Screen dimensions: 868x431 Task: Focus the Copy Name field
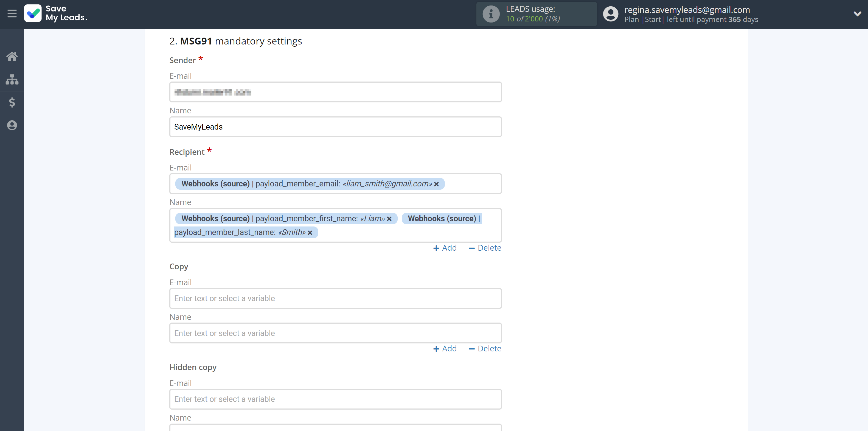point(335,333)
